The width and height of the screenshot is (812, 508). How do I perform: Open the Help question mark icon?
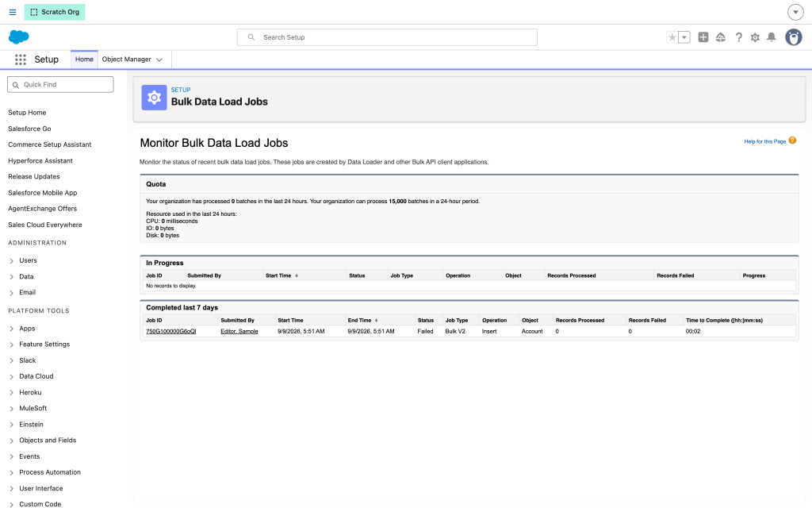pyautogui.click(x=738, y=37)
